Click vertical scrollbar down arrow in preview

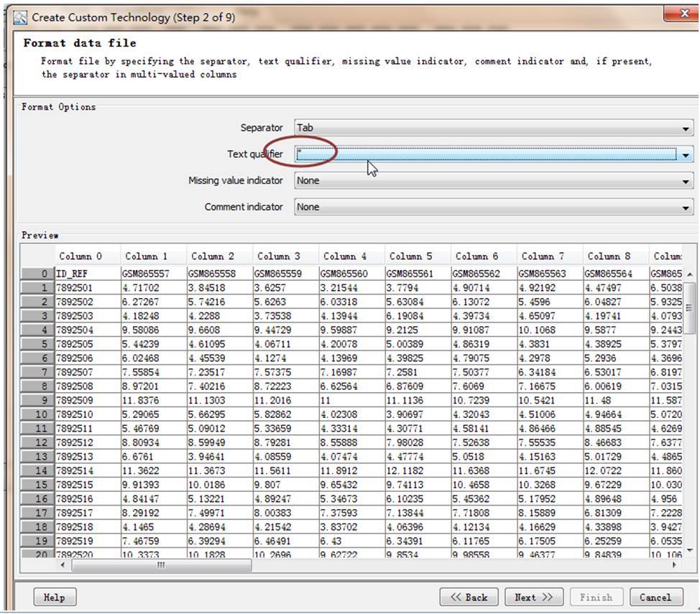tap(689, 550)
